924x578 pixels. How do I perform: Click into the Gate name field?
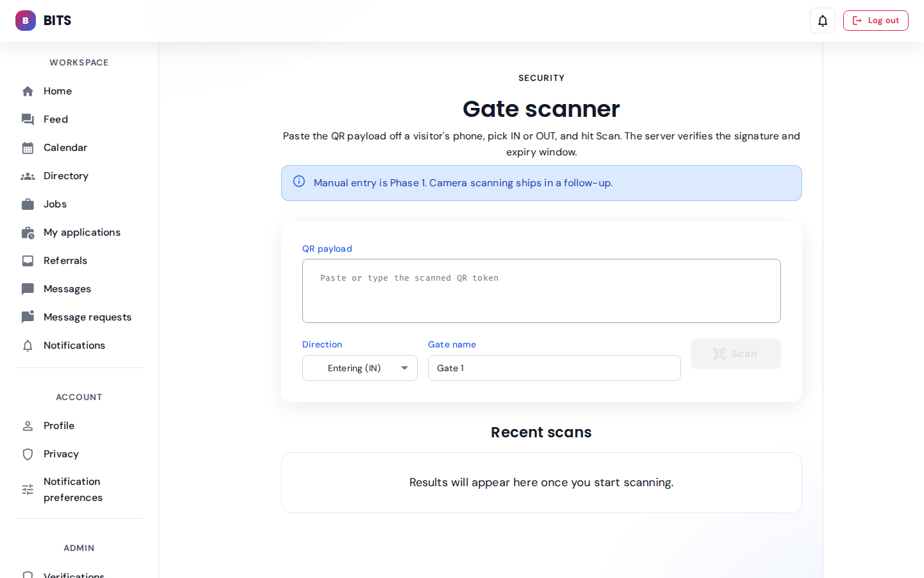tap(554, 368)
